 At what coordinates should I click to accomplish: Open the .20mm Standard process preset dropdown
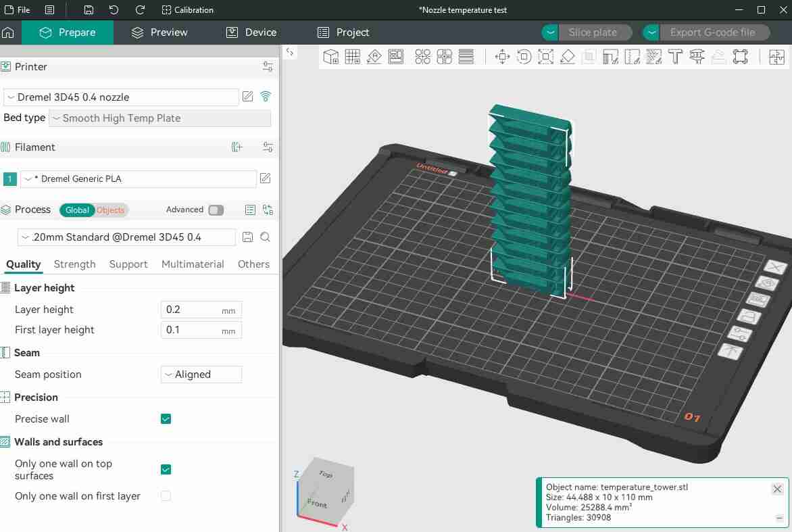click(x=126, y=237)
